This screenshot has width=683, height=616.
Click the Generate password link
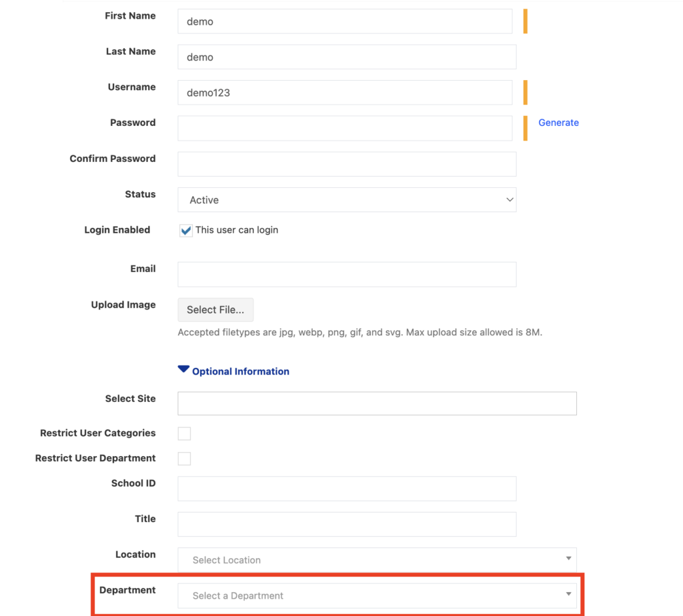[558, 123]
